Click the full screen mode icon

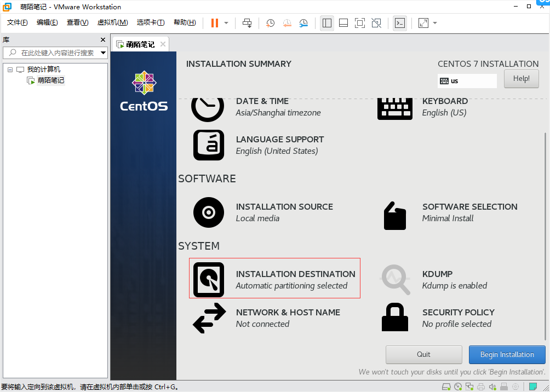tap(359, 23)
